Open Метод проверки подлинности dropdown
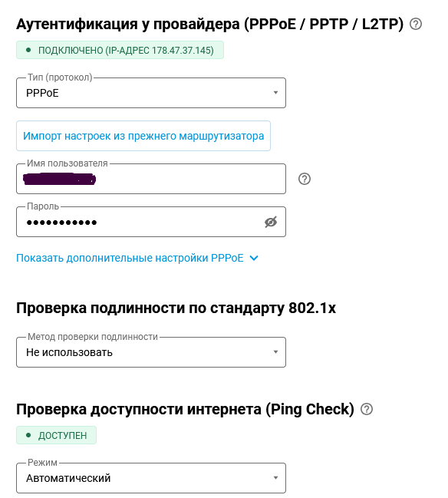Viewport: 448px width, 498px height. (x=151, y=352)
